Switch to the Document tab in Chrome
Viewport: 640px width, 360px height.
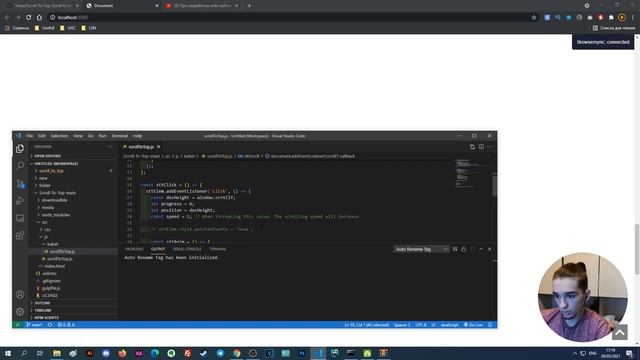(x=122, y=6)
